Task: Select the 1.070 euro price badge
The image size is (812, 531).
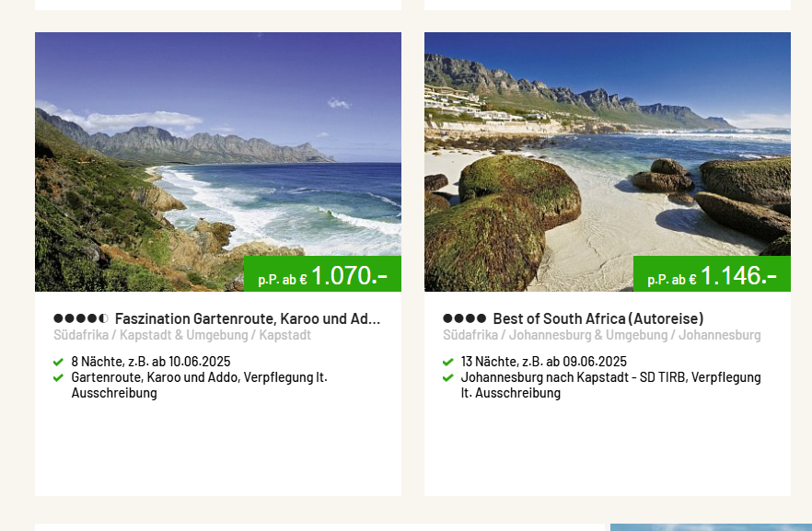Action: pos(323,274)
